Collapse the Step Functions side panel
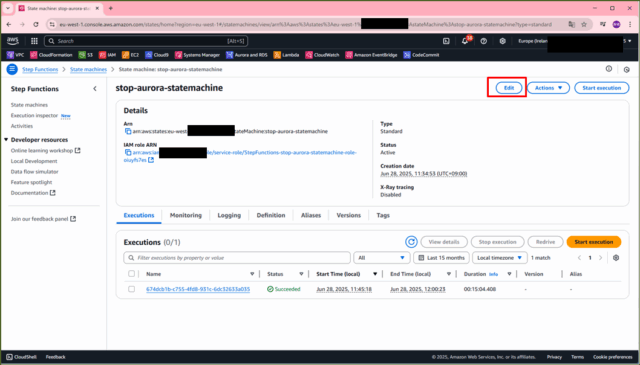The image size is (640, 365). [95, 89]
